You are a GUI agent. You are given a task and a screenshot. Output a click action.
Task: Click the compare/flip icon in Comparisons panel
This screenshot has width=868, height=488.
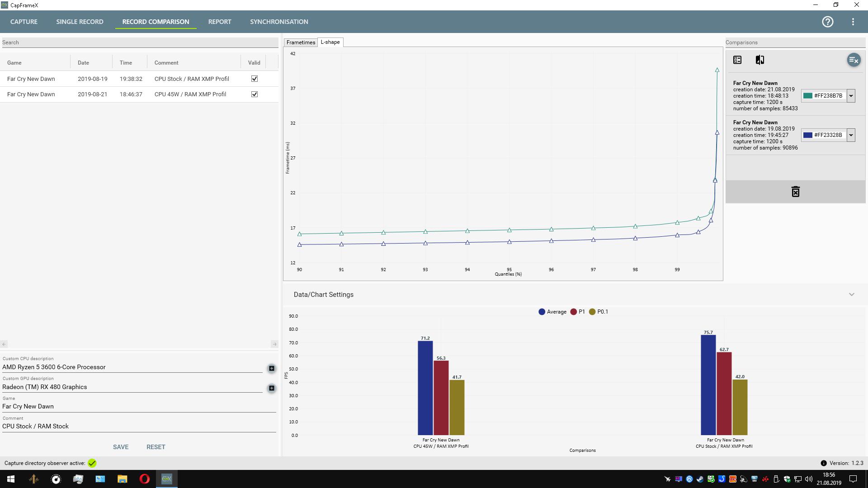(760, 60)
